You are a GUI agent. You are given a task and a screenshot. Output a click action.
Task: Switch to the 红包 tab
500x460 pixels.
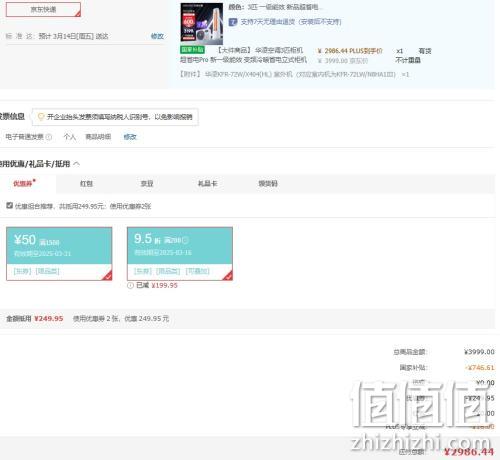point(86,183)
